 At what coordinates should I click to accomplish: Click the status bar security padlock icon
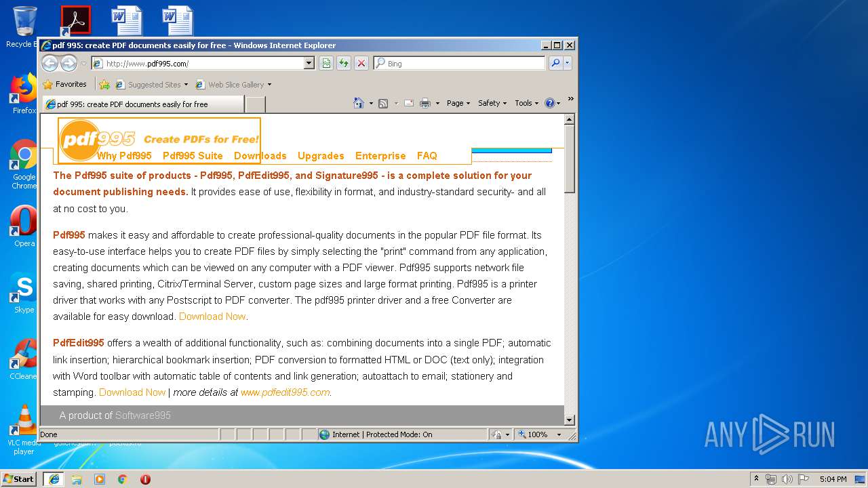pyautogui.click(x=496, y=434)
